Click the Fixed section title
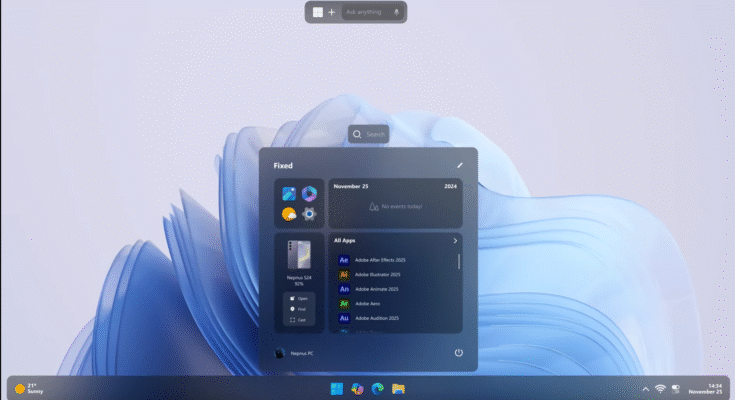 (x=283, y=166)
